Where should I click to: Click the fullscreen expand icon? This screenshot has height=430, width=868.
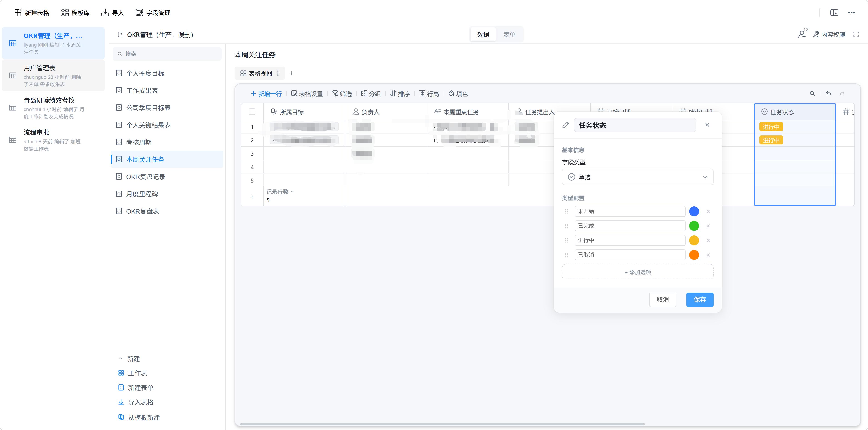coord(856,34)
